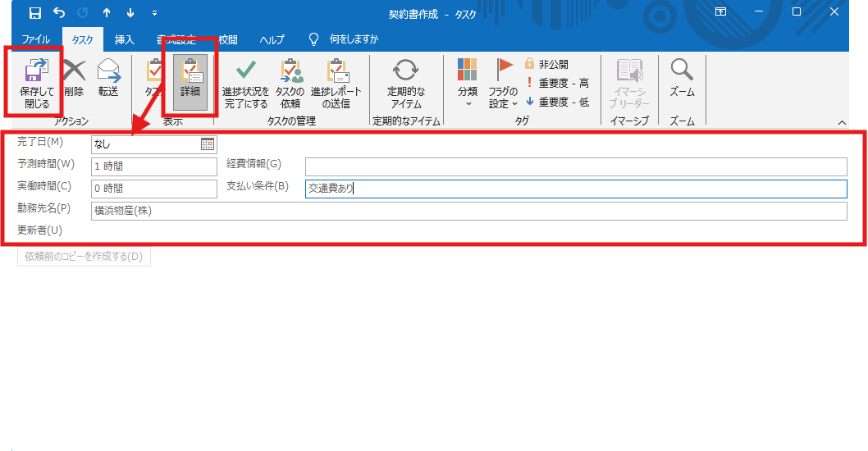Viewport: 868px width, 451px height.
Task: Mark the task complete with 進捗状況を完了にする
Action: pos(246,84)
